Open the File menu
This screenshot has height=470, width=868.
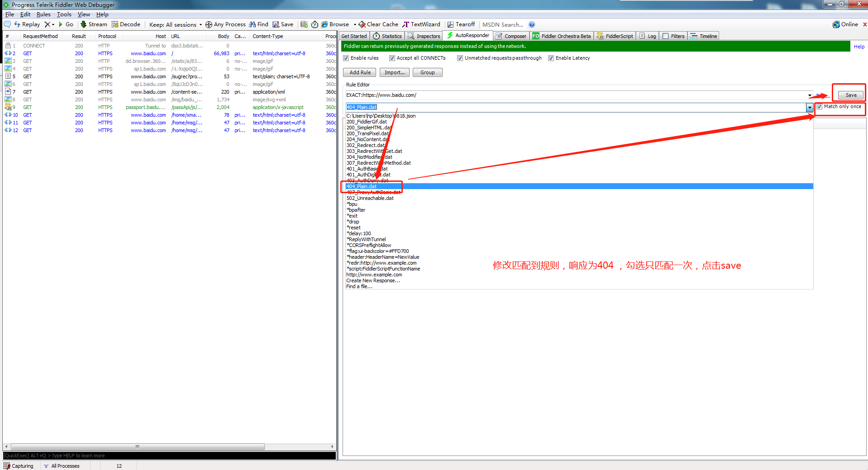click(10, 14)
